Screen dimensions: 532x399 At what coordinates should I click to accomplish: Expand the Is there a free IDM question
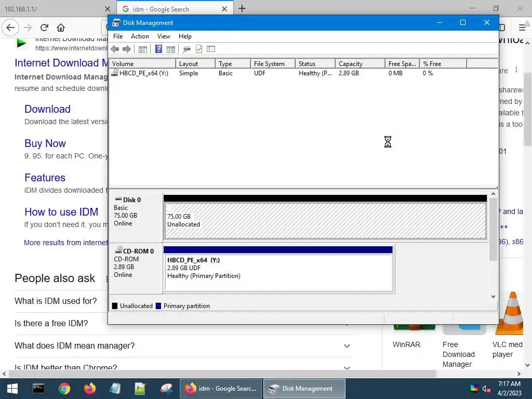pos(61,323)
